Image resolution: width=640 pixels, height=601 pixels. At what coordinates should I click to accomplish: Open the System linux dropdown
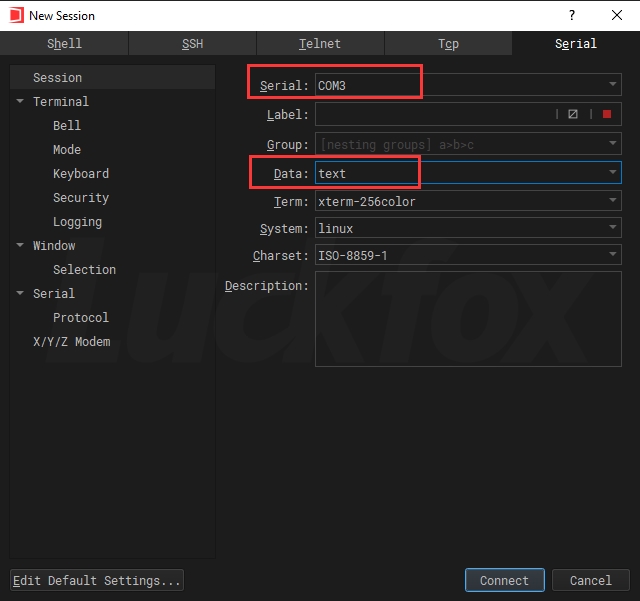pyautogui.click(x=612, y=229)
